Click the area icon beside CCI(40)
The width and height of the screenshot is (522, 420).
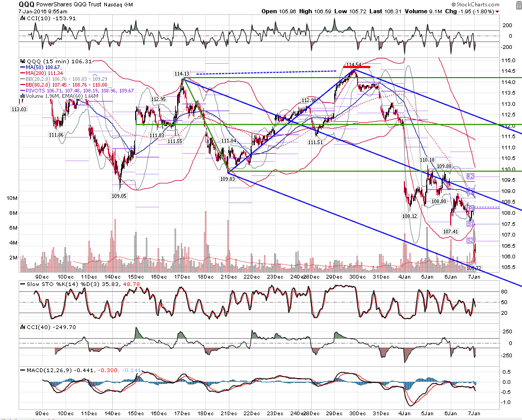(x=23, y=327)
